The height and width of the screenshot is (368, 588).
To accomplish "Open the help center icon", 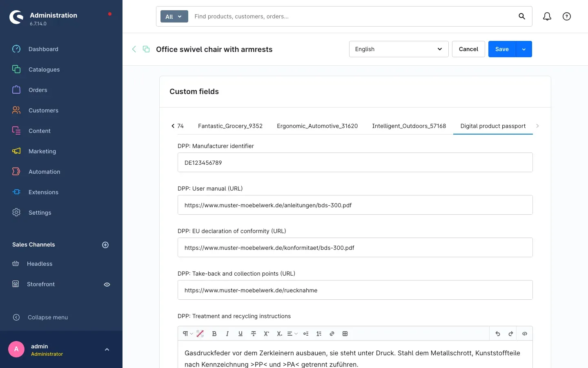I will [x=567, y=16].
